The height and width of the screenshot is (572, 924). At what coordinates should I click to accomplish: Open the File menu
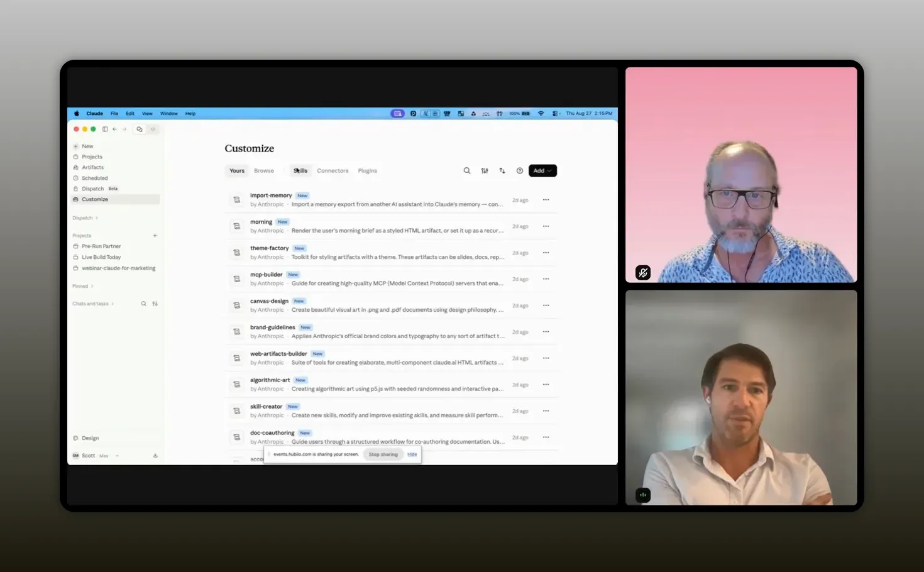114,114
